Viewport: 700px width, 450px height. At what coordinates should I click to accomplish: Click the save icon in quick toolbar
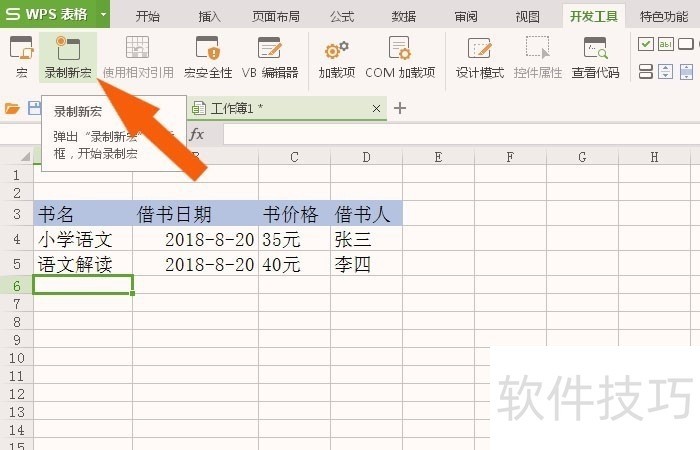34,108
